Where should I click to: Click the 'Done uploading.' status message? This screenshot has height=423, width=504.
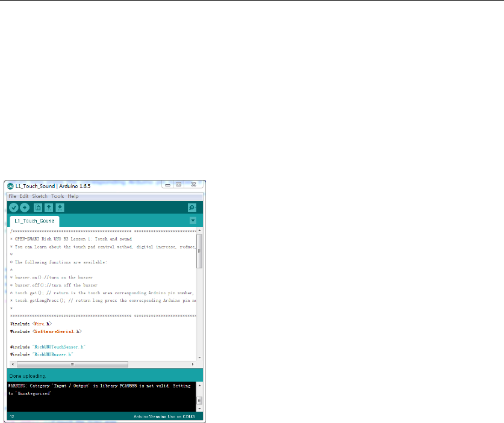[x=28, y=376]
